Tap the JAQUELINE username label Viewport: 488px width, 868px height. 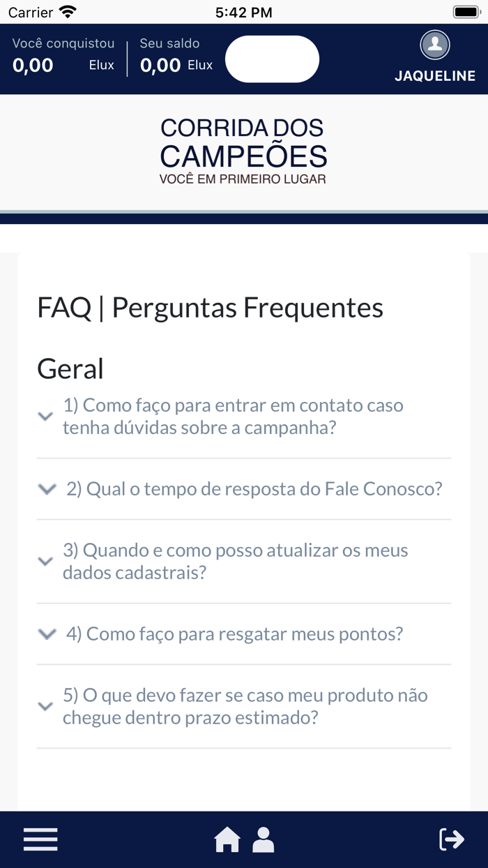435,76
